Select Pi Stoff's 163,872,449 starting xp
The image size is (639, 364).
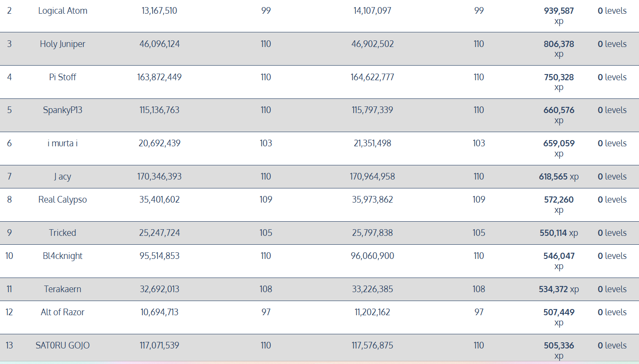tap(159, 77)
